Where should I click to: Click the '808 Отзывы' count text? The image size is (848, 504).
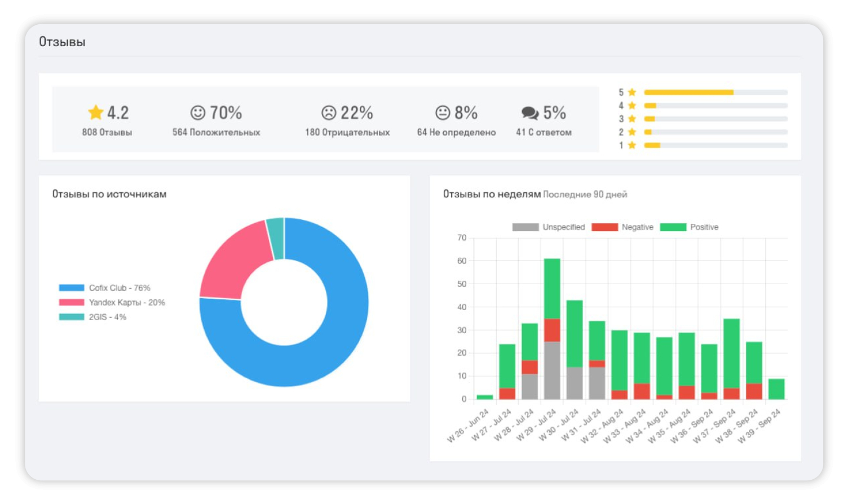(107, 132)
